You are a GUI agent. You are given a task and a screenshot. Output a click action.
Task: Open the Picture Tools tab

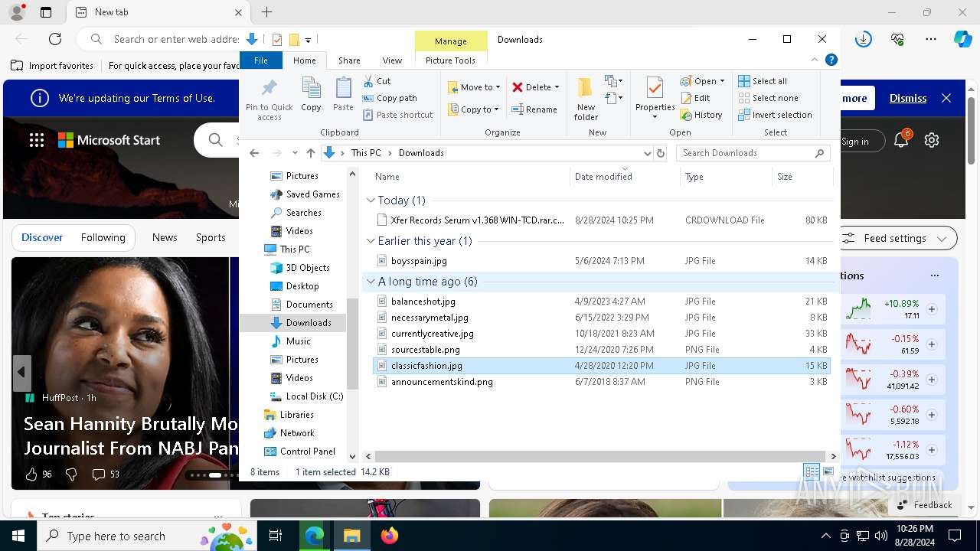pyautogui.click(x=450, y=60)
